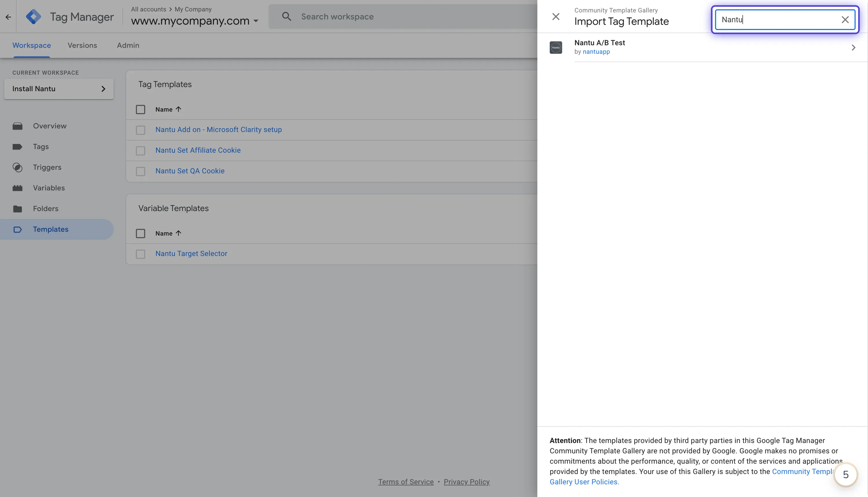Clear the Nantu gallery search text
Screen dimensions: 868x497
click(x=845, y=20)
